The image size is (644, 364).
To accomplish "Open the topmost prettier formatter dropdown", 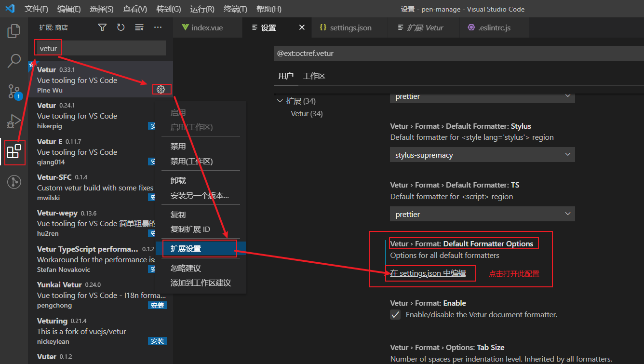I will pos(482,97).
